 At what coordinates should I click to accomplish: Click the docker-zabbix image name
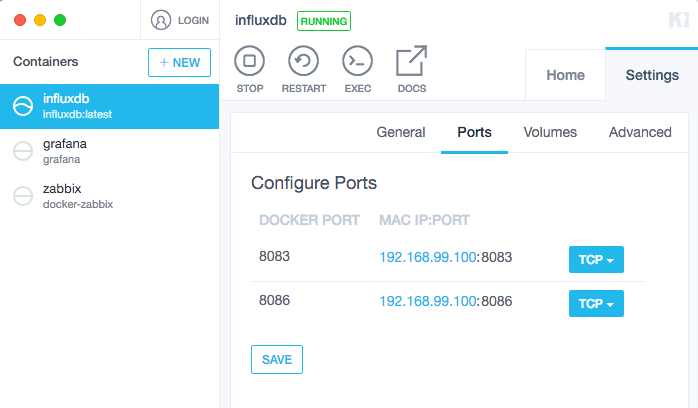(x=78, y=204)
